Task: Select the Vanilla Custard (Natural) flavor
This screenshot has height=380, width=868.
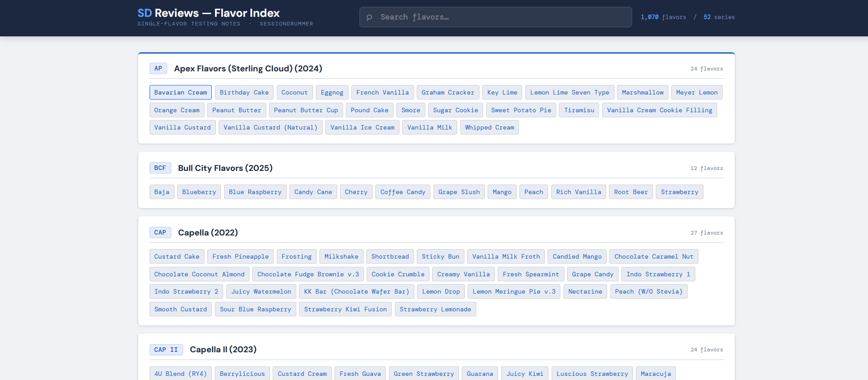Action: (x=270, y=128)
